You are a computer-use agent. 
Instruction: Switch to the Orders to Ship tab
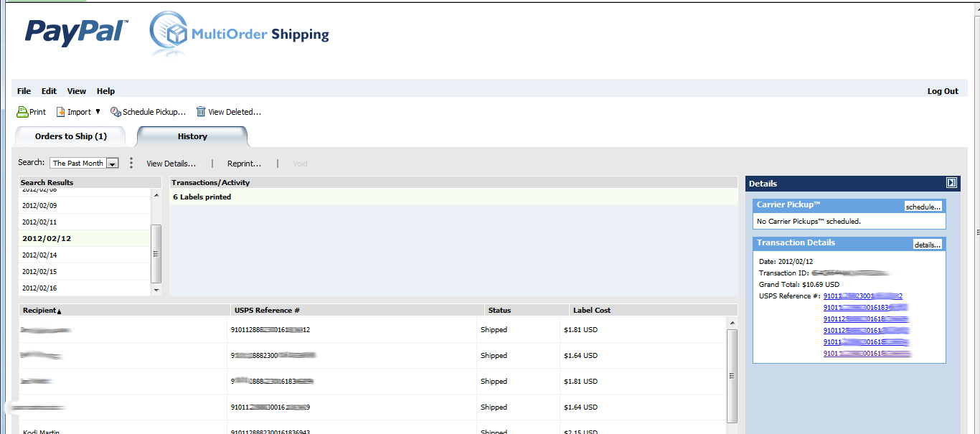point(70,136)
